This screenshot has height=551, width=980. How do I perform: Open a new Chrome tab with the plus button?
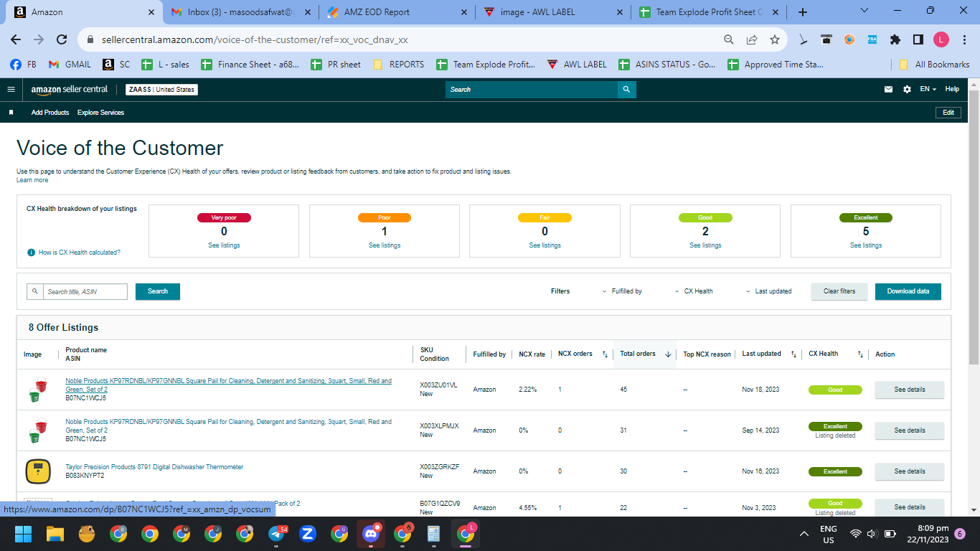[803, 12]
